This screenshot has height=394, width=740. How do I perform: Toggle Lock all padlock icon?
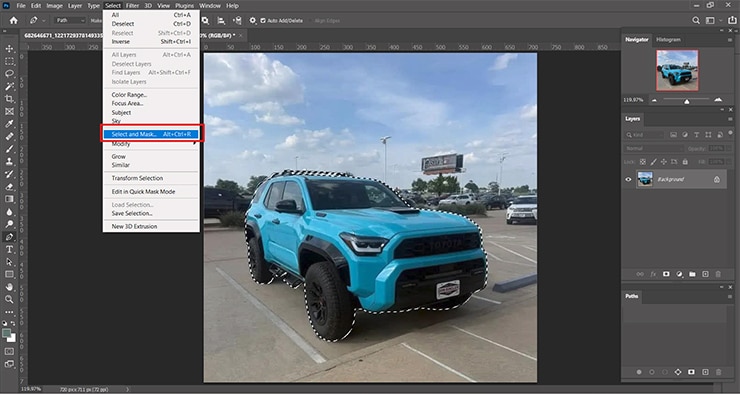[685, 162]
